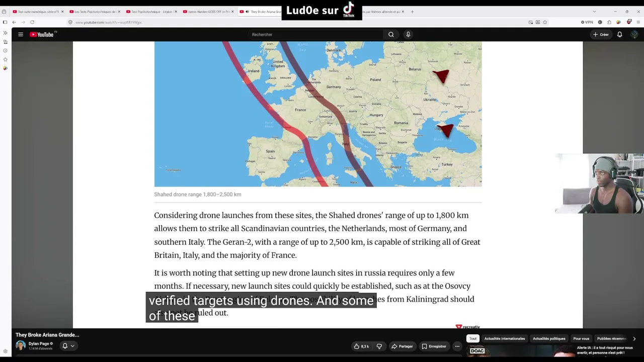Click the Partager button
Viewport: 644px width, 362px height.
(x=402, y=346)
